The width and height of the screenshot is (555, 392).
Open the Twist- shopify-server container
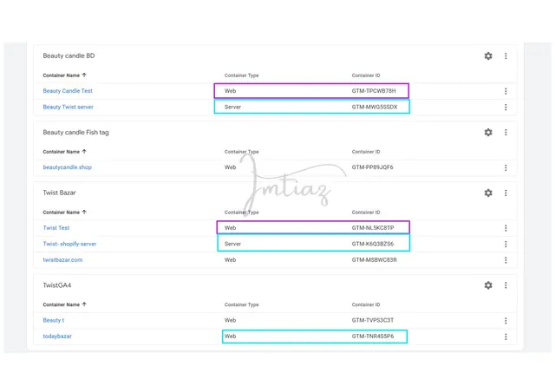click(x=69, y=244)
